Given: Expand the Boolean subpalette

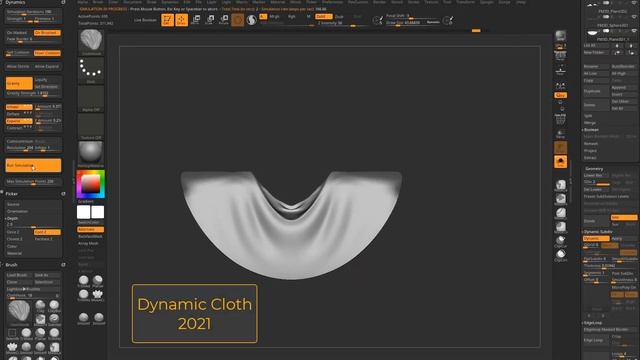Looking at the screenshot, I should click(591, 130).
